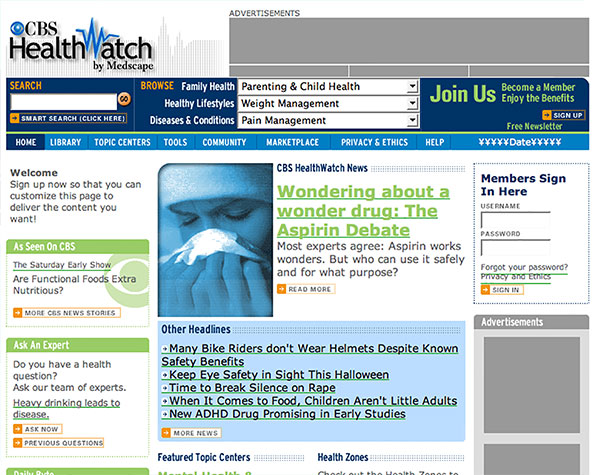Click the Password input field

515,247
